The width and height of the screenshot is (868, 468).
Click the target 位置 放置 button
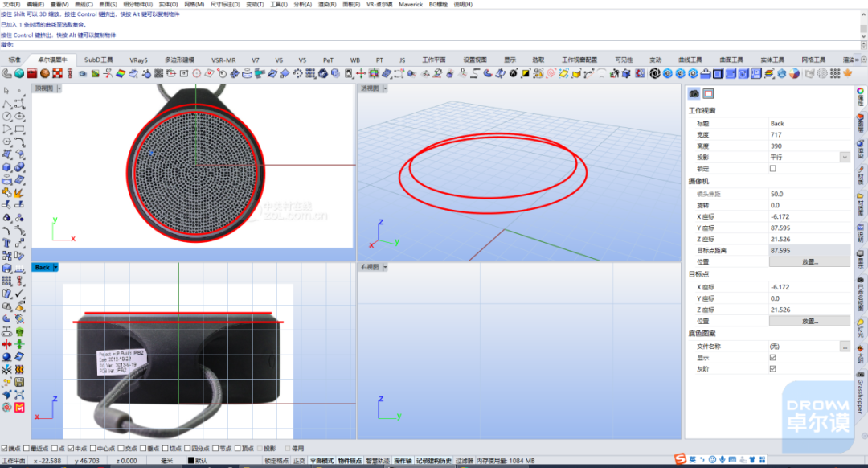pyautogui.click(x=809, y=321)
